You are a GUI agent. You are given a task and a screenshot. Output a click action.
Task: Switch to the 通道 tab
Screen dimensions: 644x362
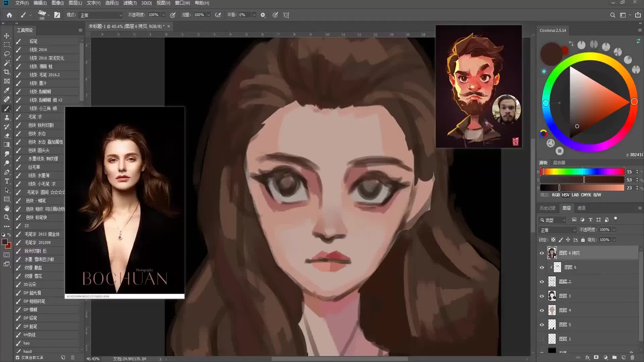pyautogui.click(x=581, y=208)
